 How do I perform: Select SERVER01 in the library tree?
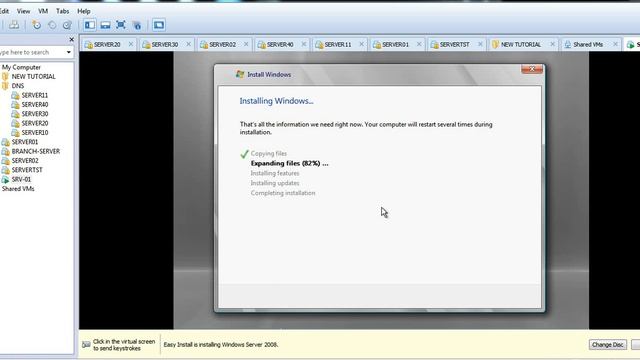(24, 142)
